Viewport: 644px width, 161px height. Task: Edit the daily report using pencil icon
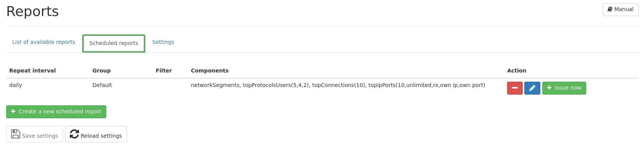tap(532, 88)
